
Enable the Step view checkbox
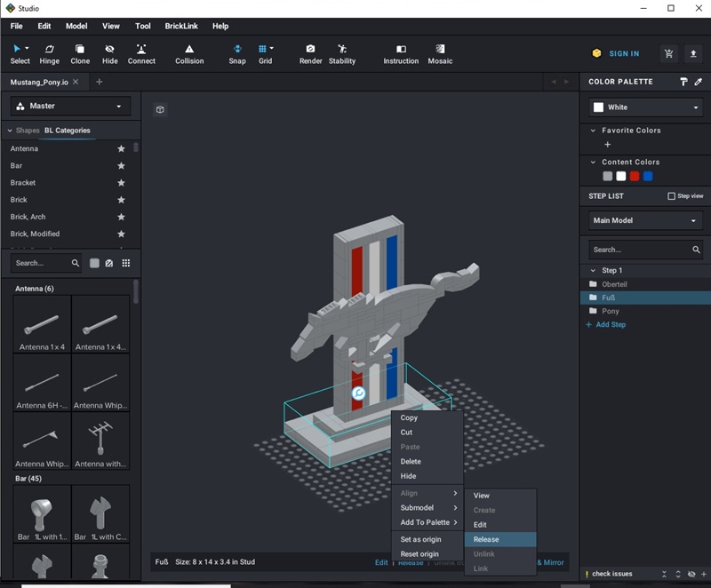[672, 196]
